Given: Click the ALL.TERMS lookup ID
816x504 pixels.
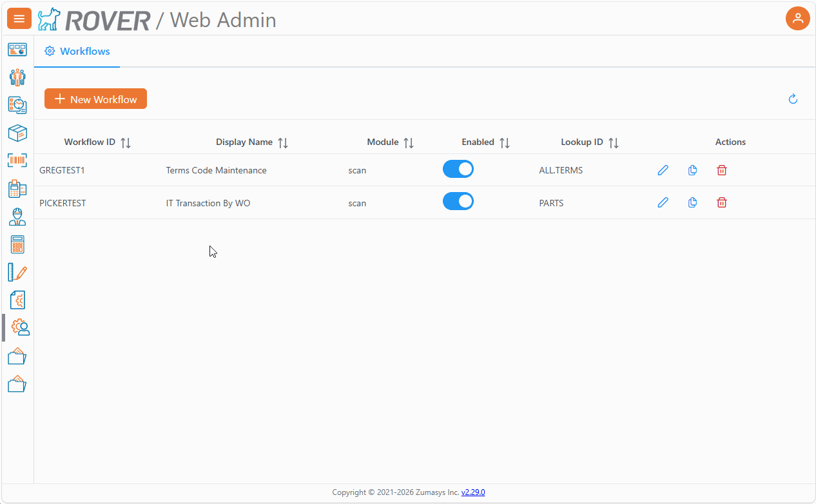Looking at the screenshot, I should point(561,171).
